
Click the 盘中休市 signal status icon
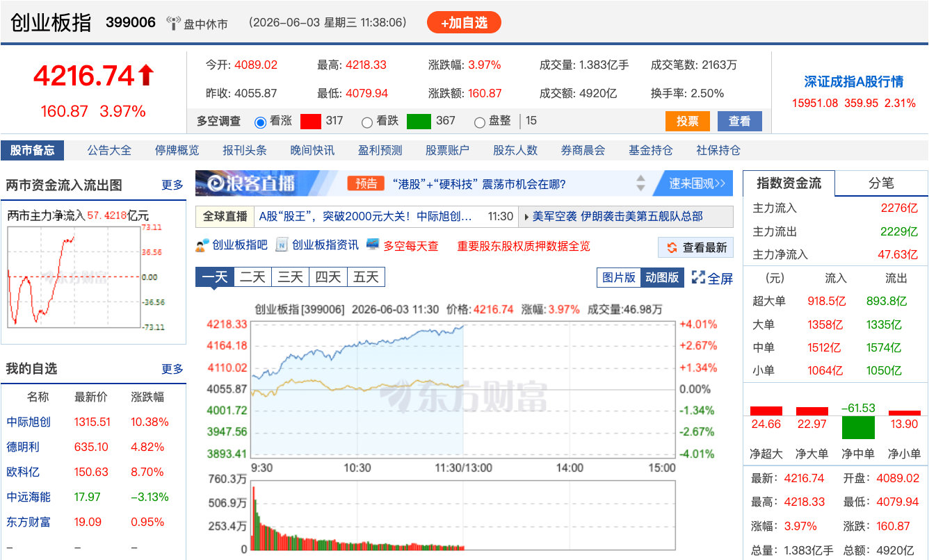tap(173, 23)
